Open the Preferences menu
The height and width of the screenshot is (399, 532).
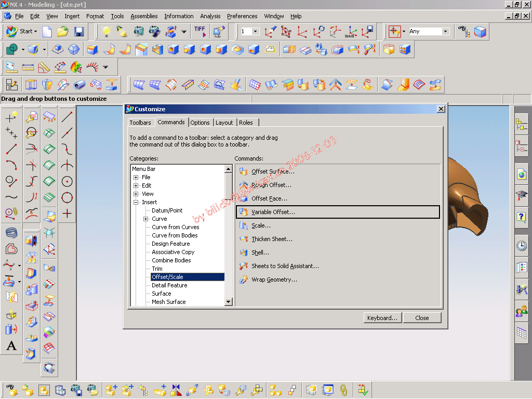pos(242,16)
